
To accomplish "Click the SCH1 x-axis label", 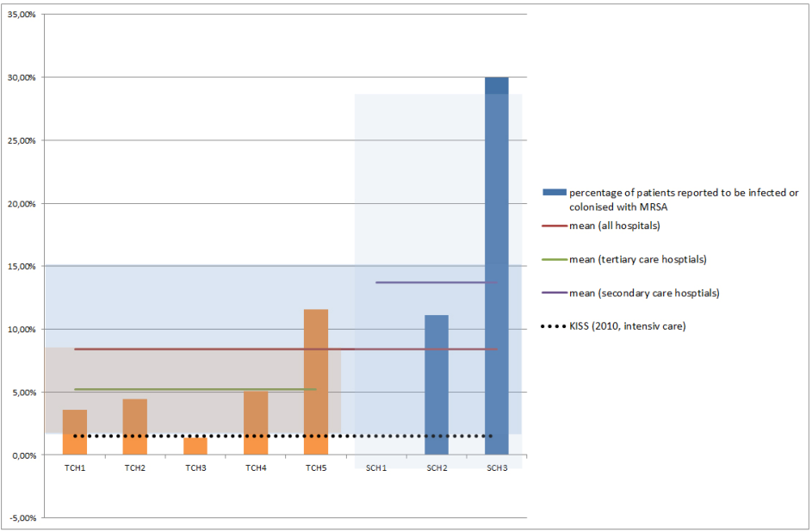I will click(376, 467).
